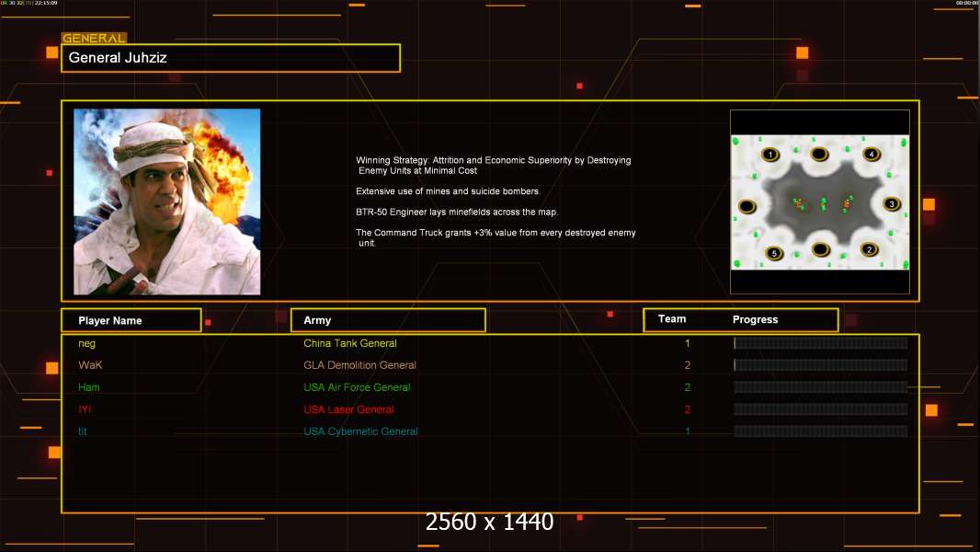This screenshot has width=980, height=552.
Task: Click start position 1 on the minimap
Action: click(x=770, y=155)
